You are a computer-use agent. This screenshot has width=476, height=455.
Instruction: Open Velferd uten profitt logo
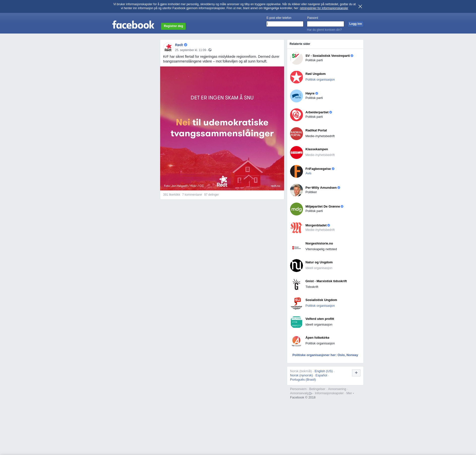297,322
